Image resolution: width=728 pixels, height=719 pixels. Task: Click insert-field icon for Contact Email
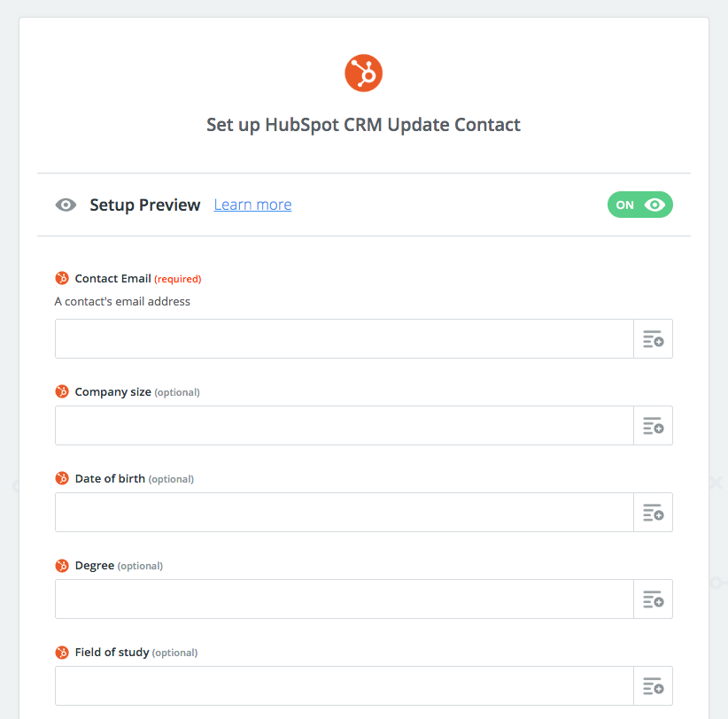[654, 339]
